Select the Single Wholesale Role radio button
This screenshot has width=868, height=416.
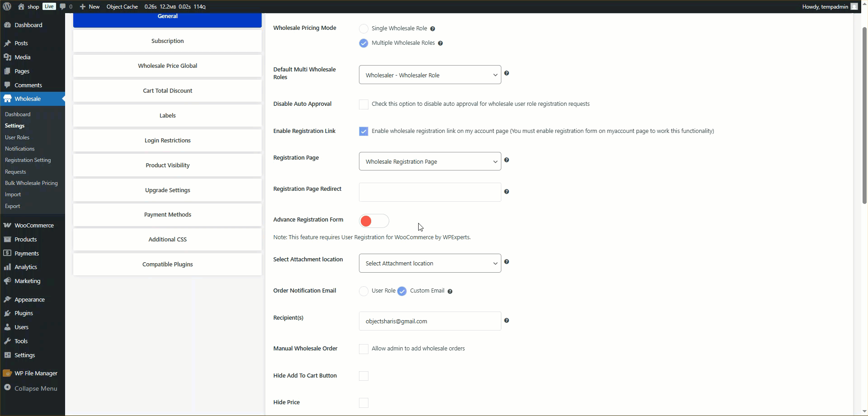363,28
